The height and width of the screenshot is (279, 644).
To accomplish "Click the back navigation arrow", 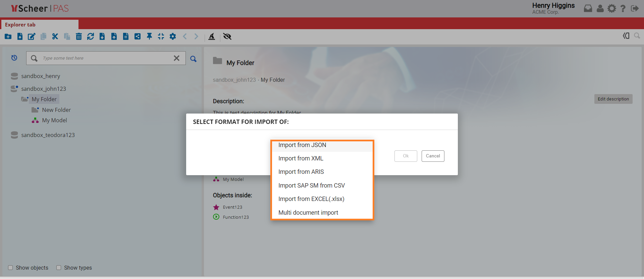I will point(184,37).
